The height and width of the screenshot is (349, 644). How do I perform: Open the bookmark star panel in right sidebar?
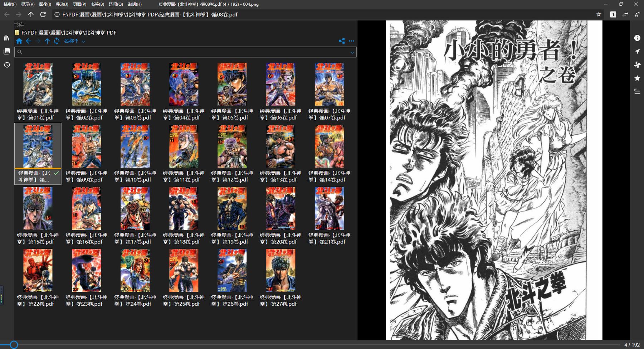[637, 78]
